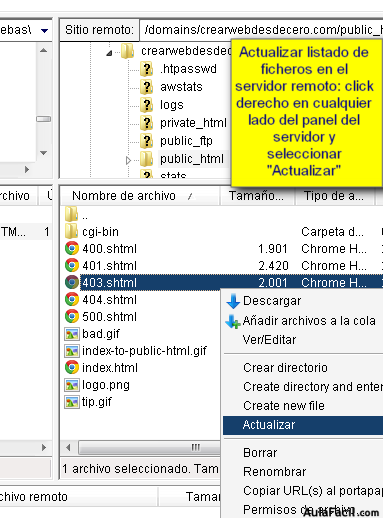Image resolution: width=383 pixels, height=518 pixels.
Task: Select the file name 400.shtml
Action: click(x=109, y=249)
